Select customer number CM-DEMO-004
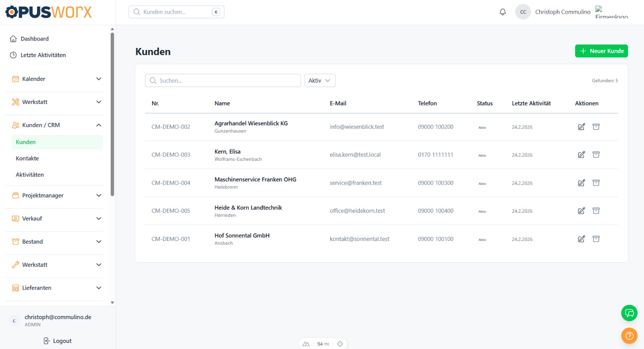The width and height of the screenshot is (644, 349). point(171,183)
